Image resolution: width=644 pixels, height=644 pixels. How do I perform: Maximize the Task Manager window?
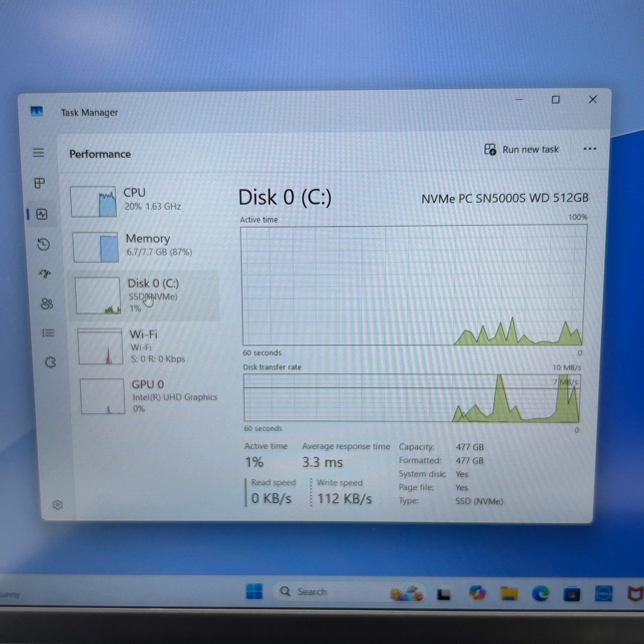(555, 99)
